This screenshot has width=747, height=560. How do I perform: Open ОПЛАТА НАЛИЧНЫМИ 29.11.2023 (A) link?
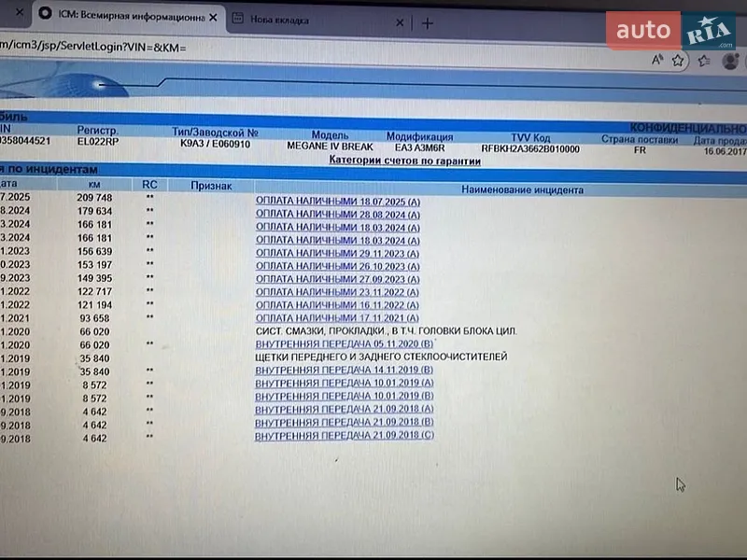coord(337,253)
